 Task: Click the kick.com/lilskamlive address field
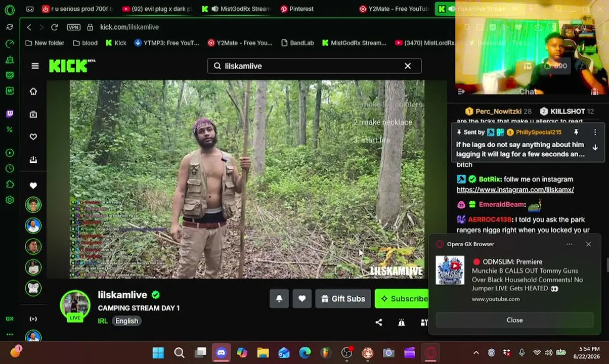(x=129, y=27)
